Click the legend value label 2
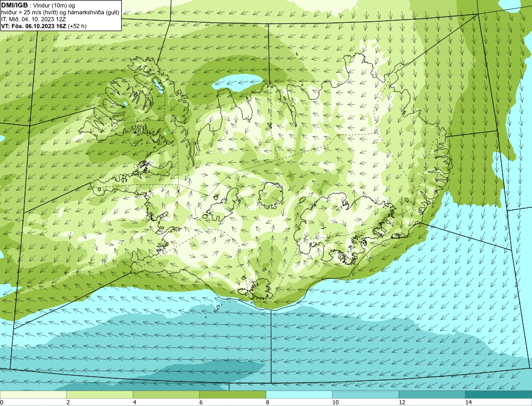Screen dimensions: 532x406 pos(68,402)
